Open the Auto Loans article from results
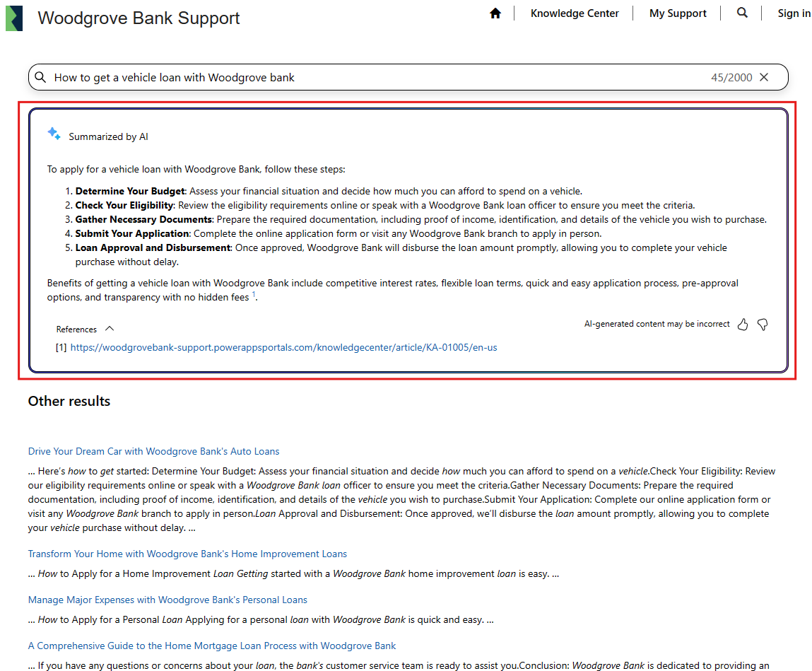Image resolution: width=812 pixels, height=671 pixels. pyautogui.click(x=153, y=450)
